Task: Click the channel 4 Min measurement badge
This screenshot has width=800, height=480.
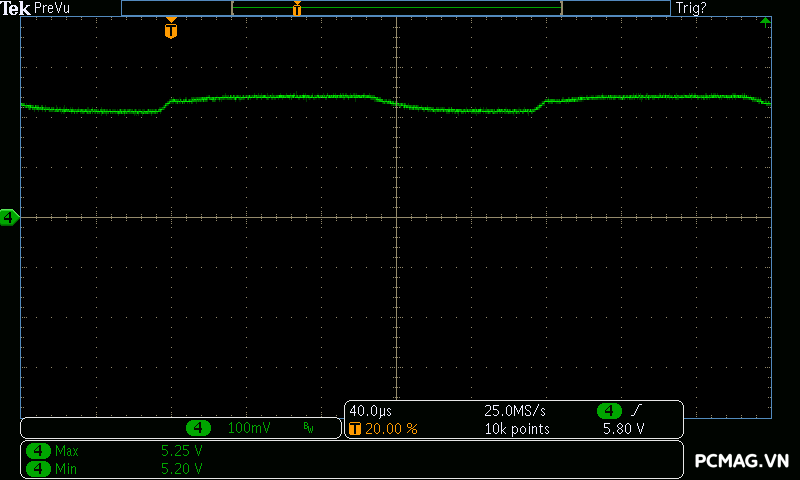Action: pyautogui.click(x=38, y=468)
